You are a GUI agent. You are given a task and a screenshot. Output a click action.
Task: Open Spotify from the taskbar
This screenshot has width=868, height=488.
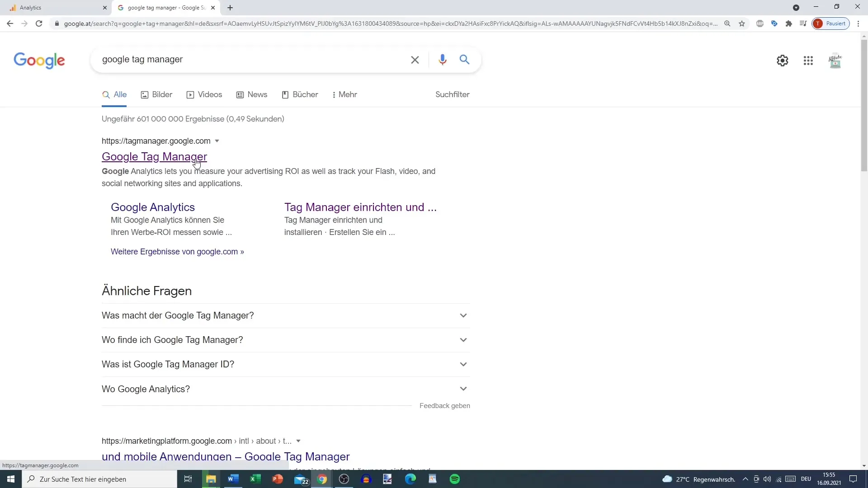coord(455,479)
